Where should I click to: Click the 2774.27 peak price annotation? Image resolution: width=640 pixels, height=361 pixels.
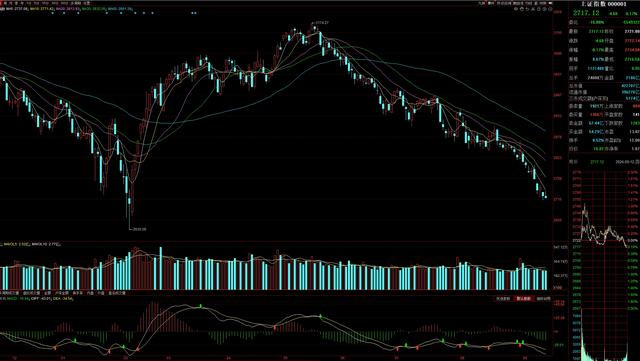(322, 23)
